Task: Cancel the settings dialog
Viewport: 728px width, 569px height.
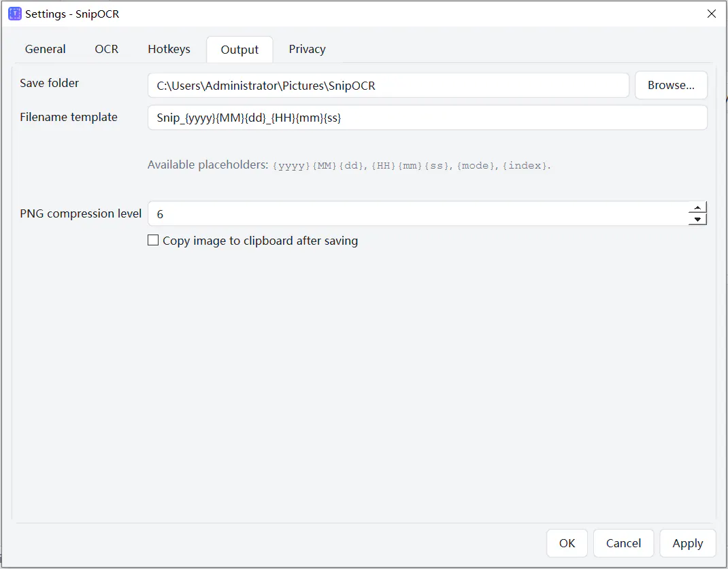Action: pyautogui.click(x=623, y=543)
